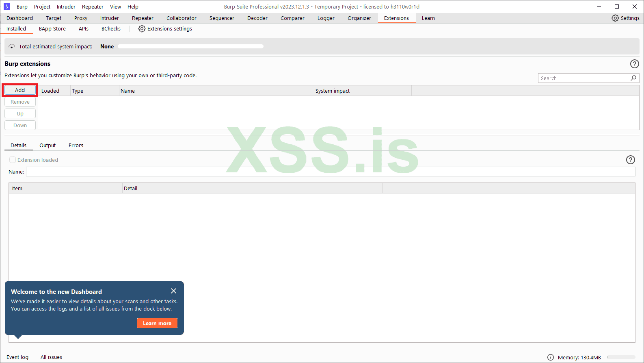Image resolution: width=644 pixels, height=363 pixels.
Task: Sort by the Name column header
Action: [216, 91]
